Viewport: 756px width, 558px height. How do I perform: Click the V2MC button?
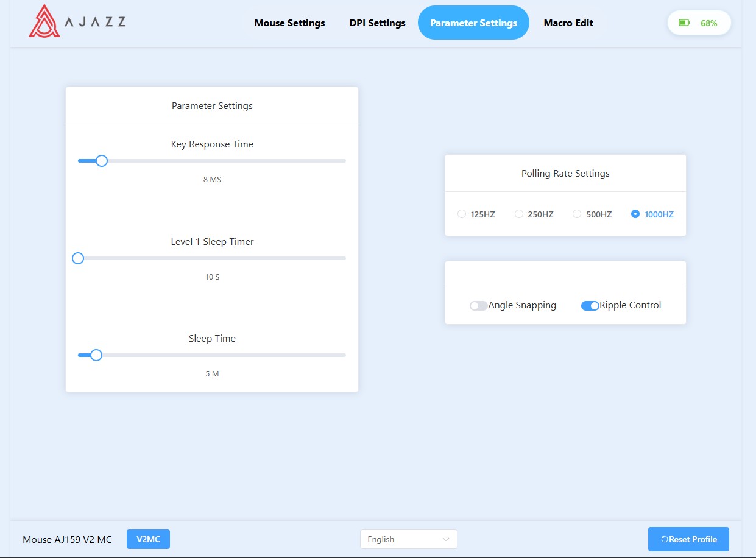[x=148, y=539]
